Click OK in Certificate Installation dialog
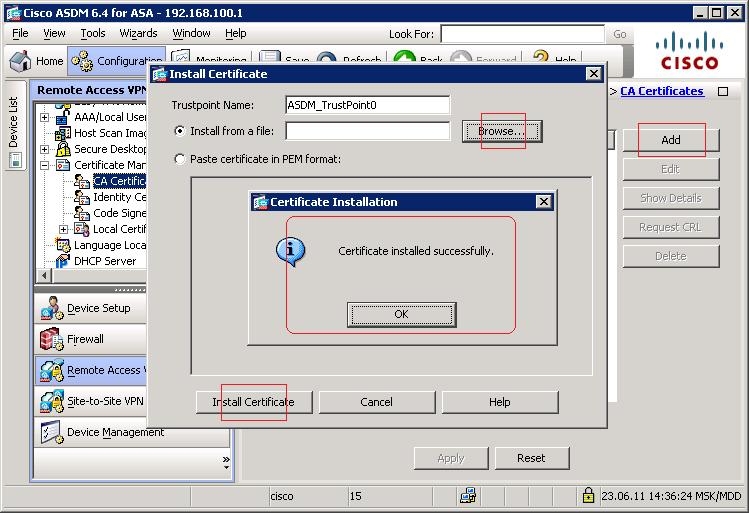The height and width of the screenshot is (513, 749). (x=401, y=314)
